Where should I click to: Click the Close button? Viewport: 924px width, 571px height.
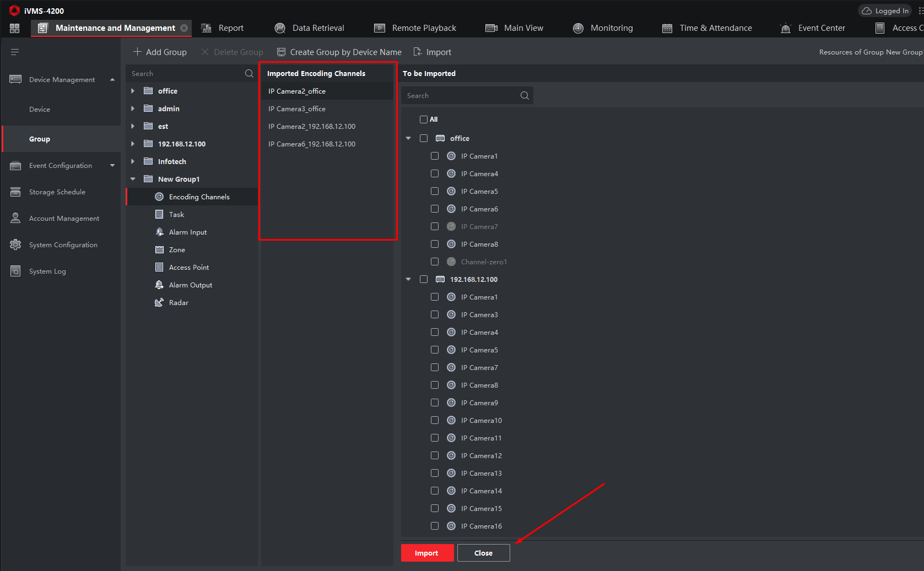coord(483,553)
